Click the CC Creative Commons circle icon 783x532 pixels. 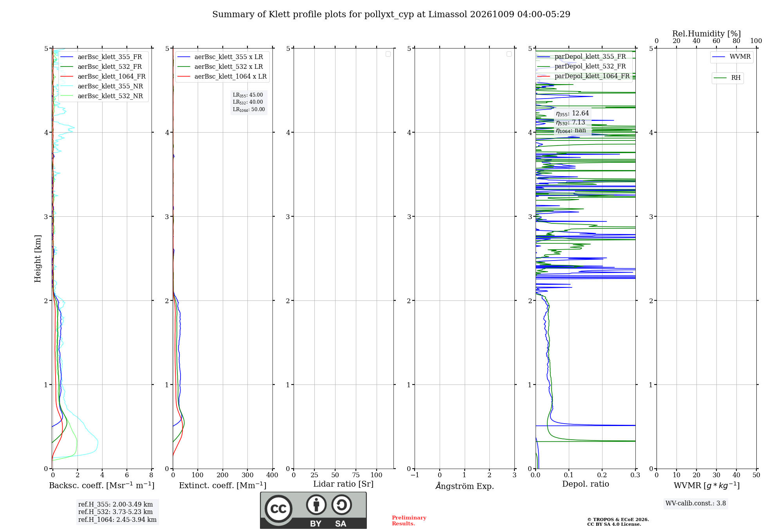pyautogui.click(x=278, y=509)
